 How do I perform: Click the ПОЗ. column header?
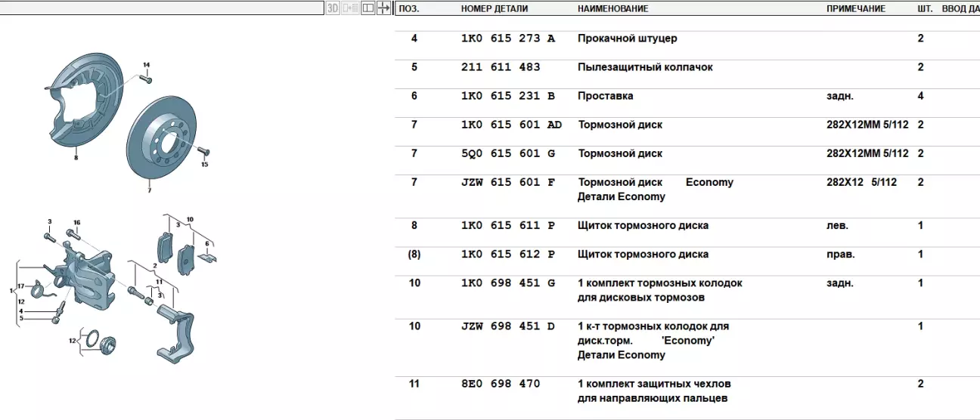[409, 9]
